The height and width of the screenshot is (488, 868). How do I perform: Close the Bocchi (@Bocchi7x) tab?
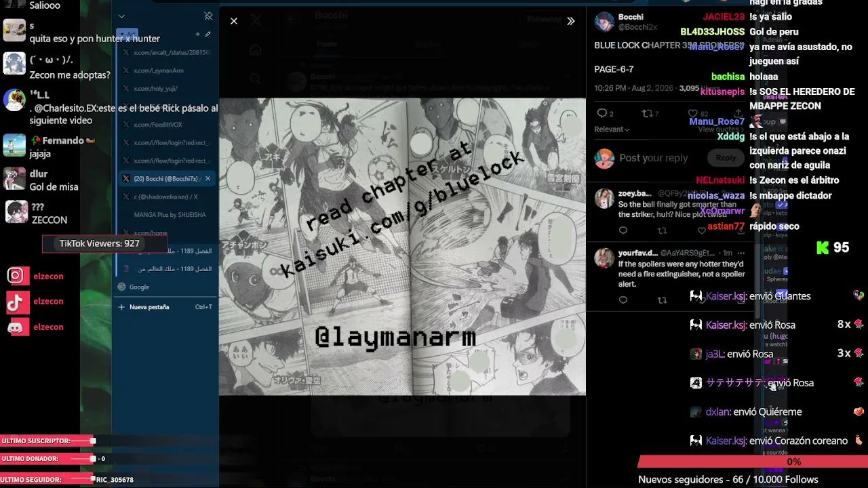(x=208, y=178)
